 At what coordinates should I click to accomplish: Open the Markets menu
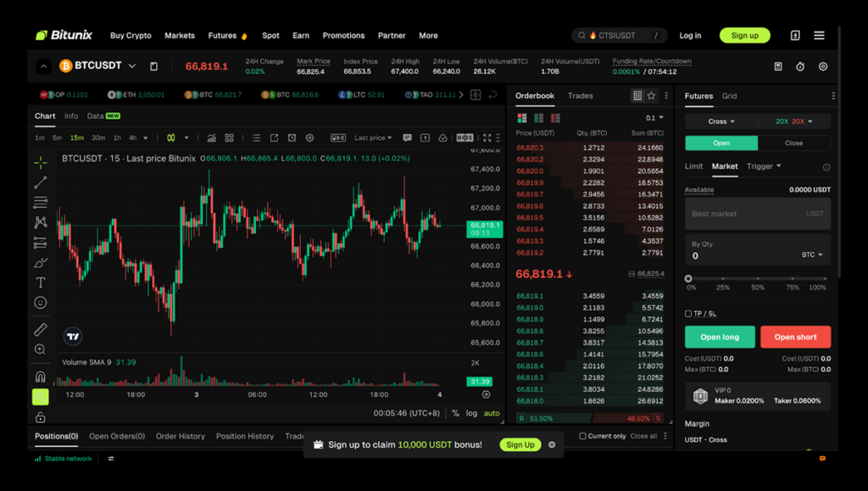tap(180, 36)
